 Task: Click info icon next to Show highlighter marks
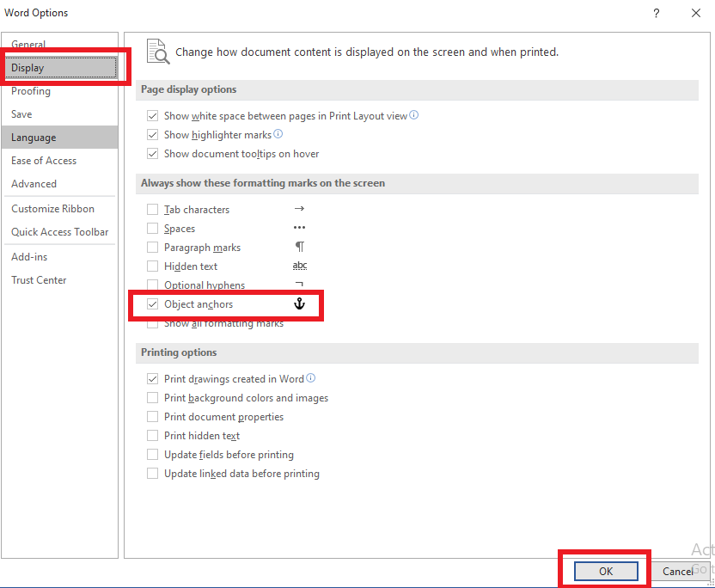click(278, 134)
